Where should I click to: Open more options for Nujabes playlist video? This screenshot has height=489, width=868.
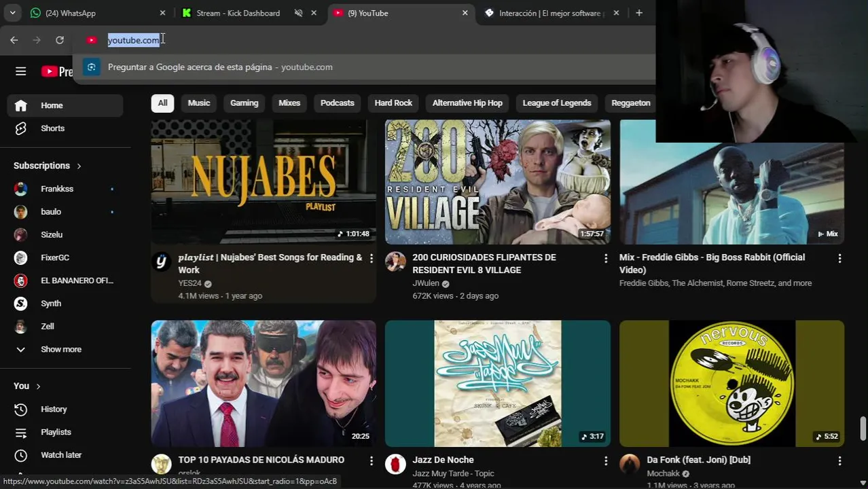pyautogui.click(x=371, y=258)
